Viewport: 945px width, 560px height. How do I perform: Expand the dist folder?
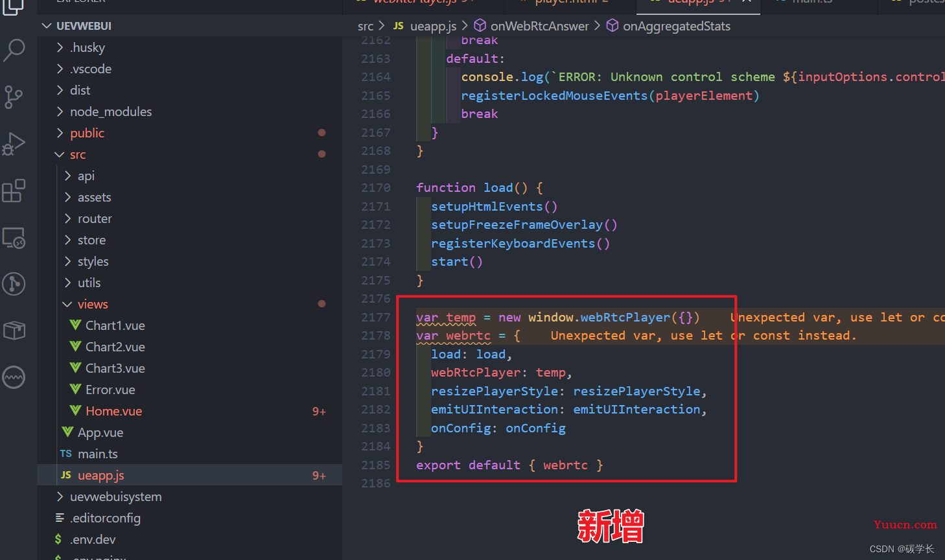[x=60, y=90]
